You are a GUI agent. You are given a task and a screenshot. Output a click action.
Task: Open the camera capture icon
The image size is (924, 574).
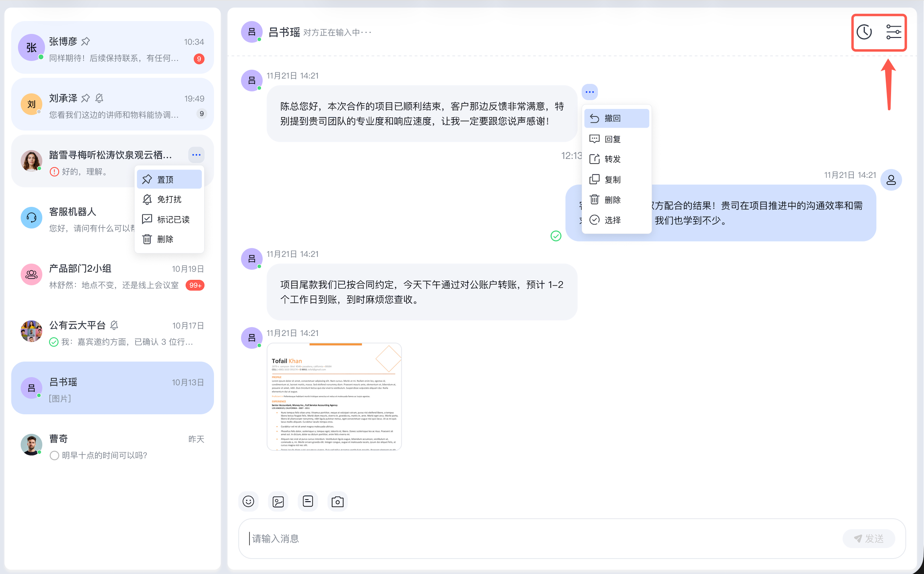[x=338, y=502]
